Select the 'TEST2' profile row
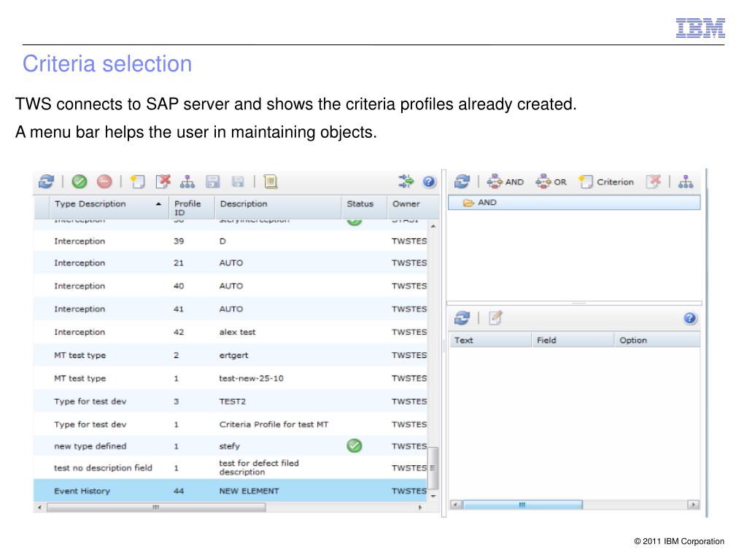Viewport: 747px width, 560px height. coord(230,402)
